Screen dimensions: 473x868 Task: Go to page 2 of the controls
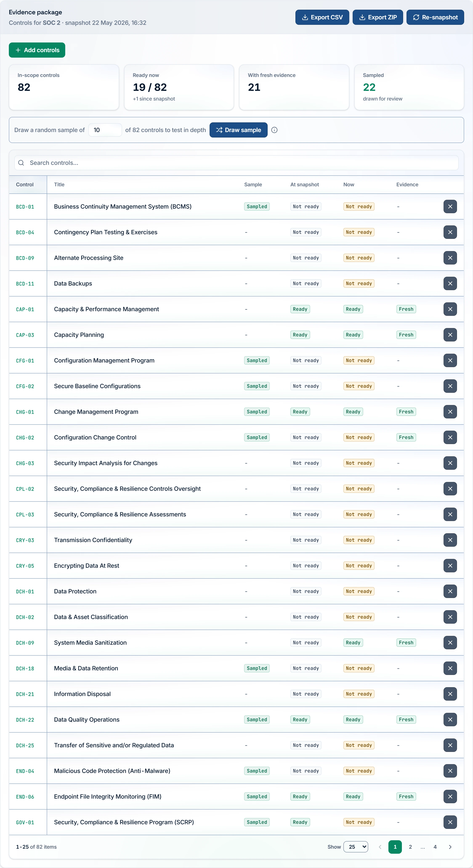[x=410, y=847]
